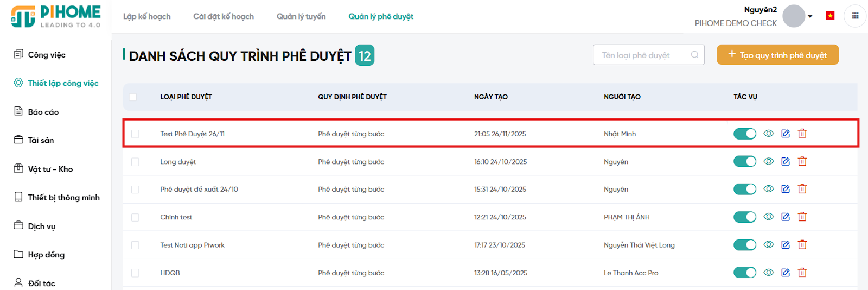View details of Phê duyệt đề xuất 24/10
Image resolution: width=868 pixels, height=290 pixels.
768,189
